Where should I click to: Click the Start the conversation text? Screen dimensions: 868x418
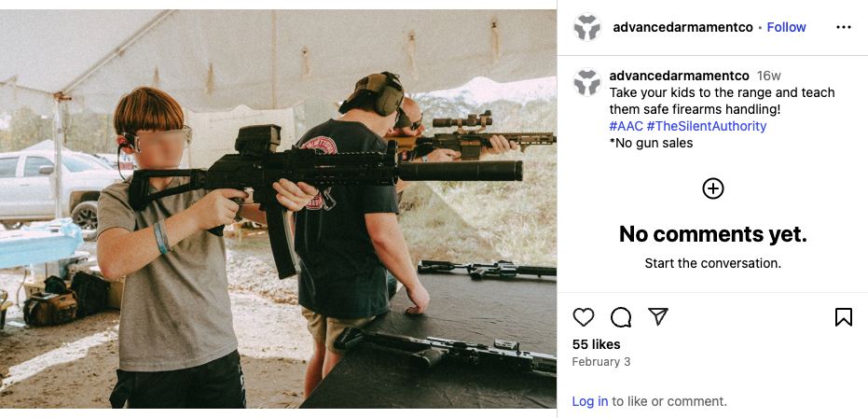(x=713, y=263)
